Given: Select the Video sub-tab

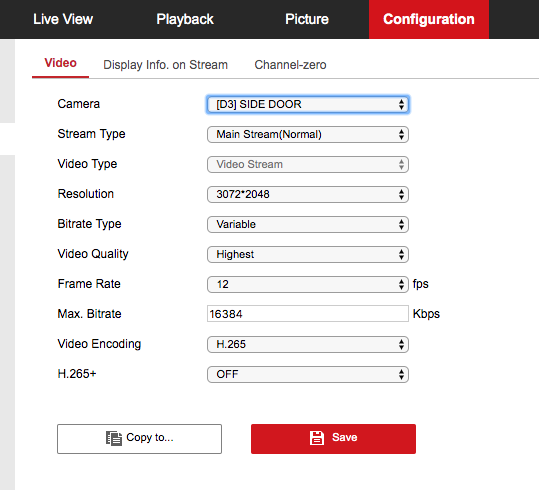Looking at the screenshot, I should coord(60,63).
